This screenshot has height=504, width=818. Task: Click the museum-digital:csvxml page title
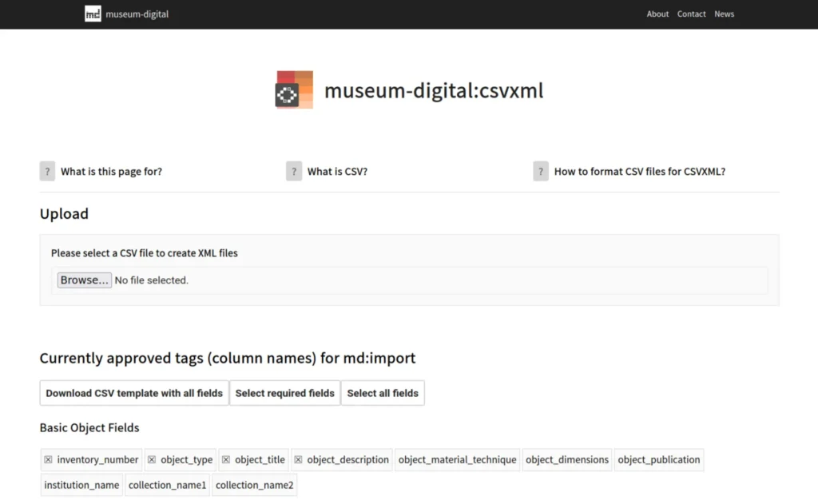pyautogui.click(x=434, y=90)
